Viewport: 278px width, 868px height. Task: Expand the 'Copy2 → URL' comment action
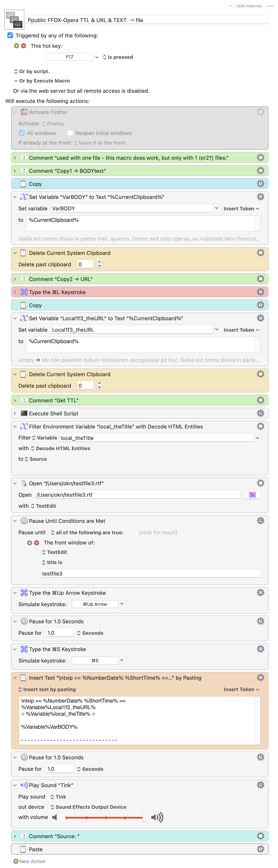click(15, 279)
